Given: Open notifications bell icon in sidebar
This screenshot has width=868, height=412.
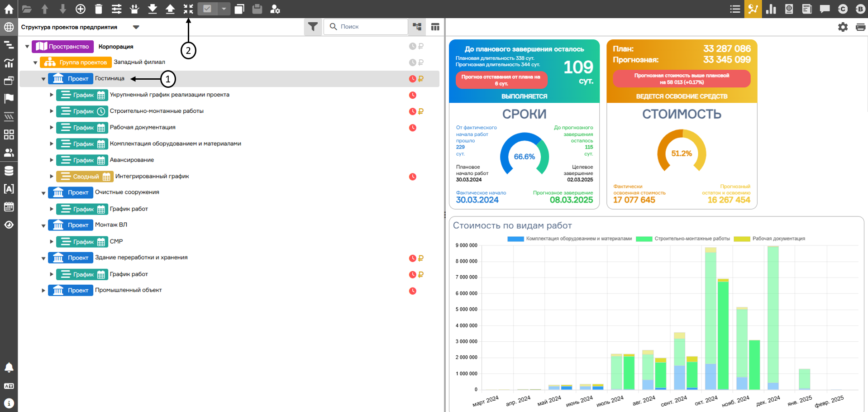Looking at the screenshot, I should [x=9, y=368].
